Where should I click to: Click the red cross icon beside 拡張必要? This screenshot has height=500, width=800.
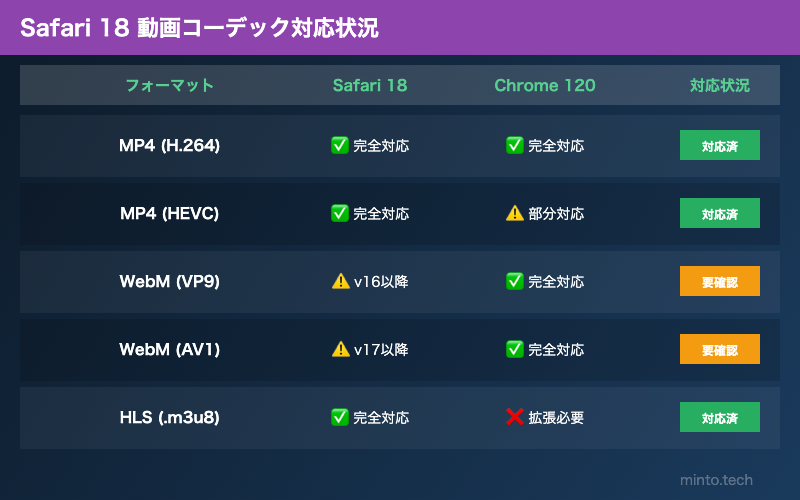(x=515, y=417)
